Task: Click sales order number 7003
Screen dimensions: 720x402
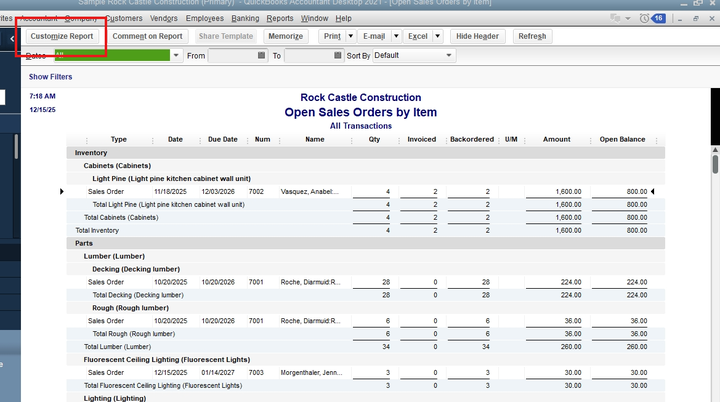Action: tap(256, 373)
